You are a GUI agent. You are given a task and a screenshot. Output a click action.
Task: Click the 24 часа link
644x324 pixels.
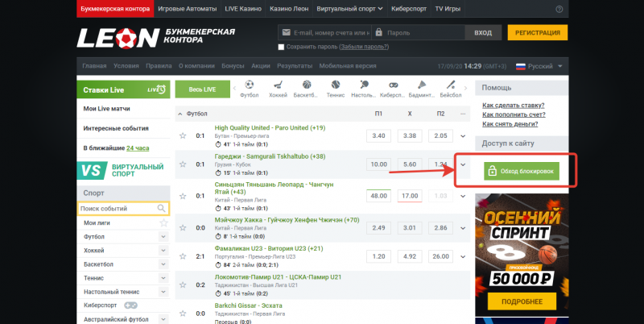point(138,148)
